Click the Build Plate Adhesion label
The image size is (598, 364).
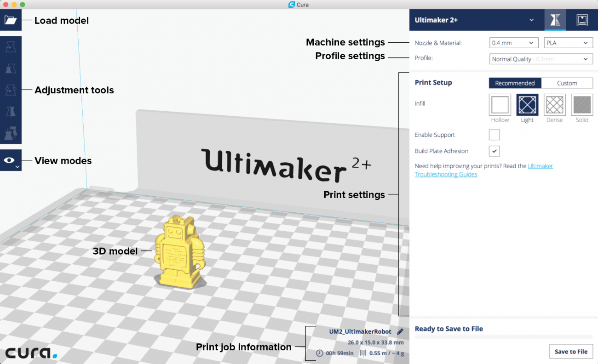tap(442, 151)
